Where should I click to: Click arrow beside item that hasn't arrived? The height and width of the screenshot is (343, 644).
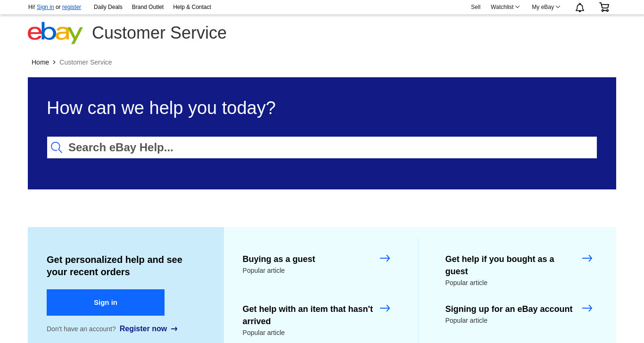click(385, 308)
